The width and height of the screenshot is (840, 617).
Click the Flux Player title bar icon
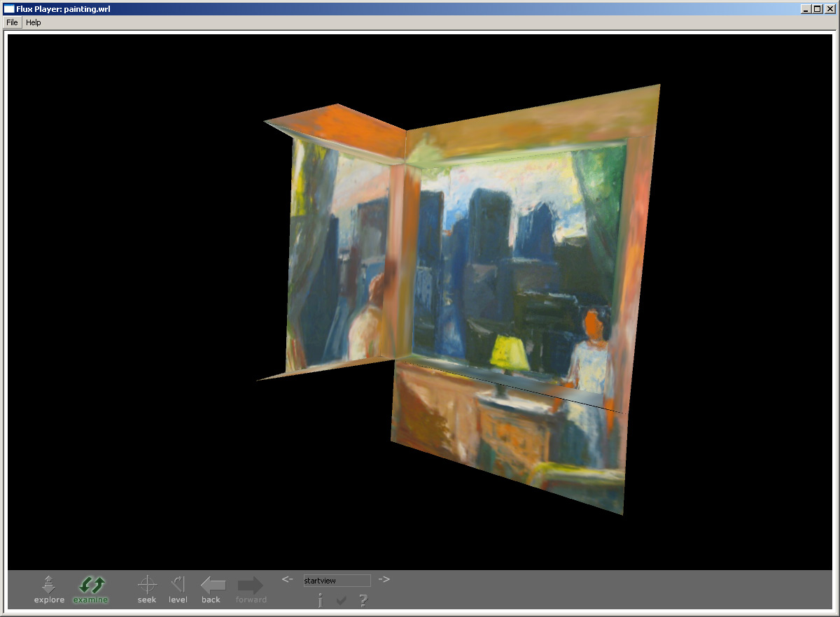point(9,8)
